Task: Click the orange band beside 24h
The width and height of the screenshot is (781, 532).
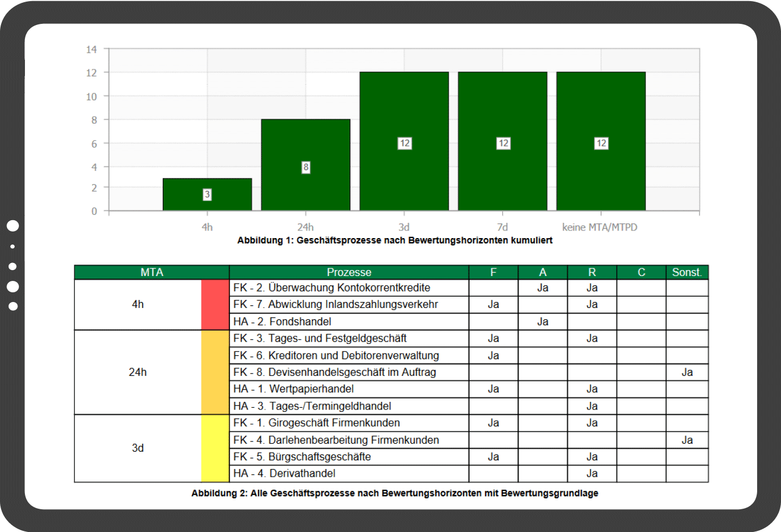Action: 215,372
